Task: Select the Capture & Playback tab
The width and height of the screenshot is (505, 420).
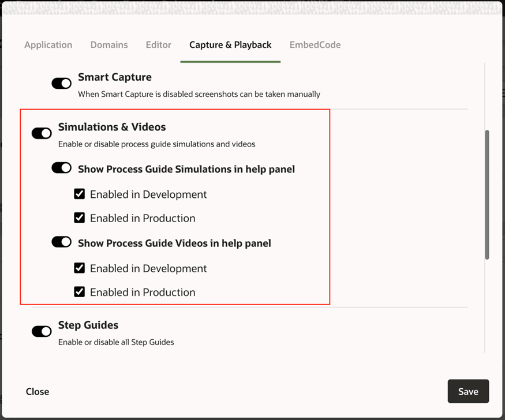Action: click(230, 44)
